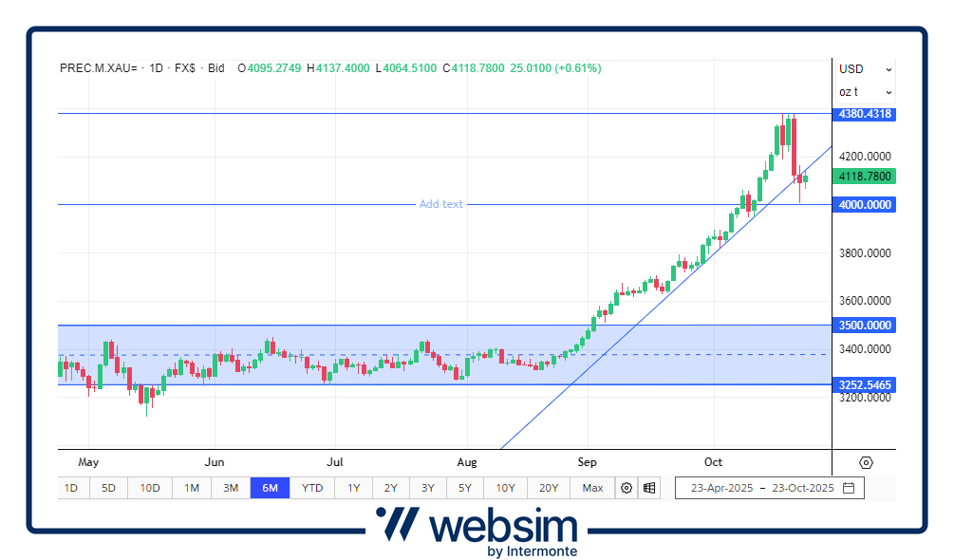954x560 pixels.
Task: Open the oz t unit dropdown
Action: 865,92
